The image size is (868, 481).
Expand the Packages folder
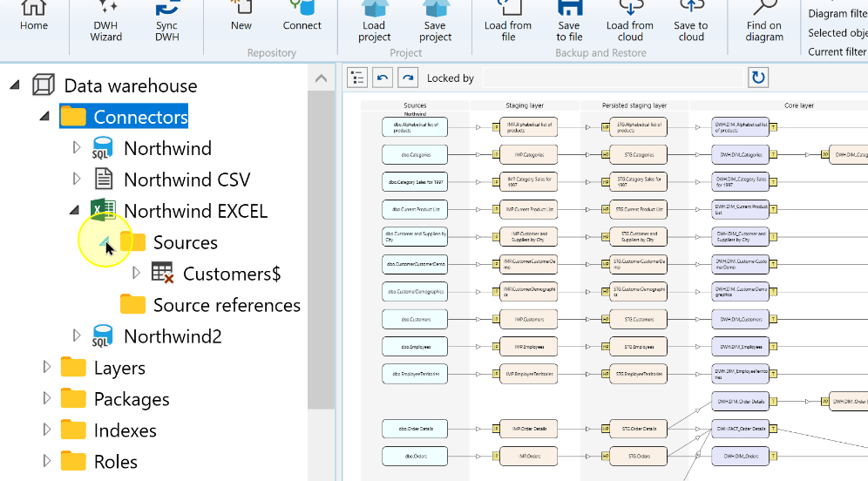click(46, 398)
